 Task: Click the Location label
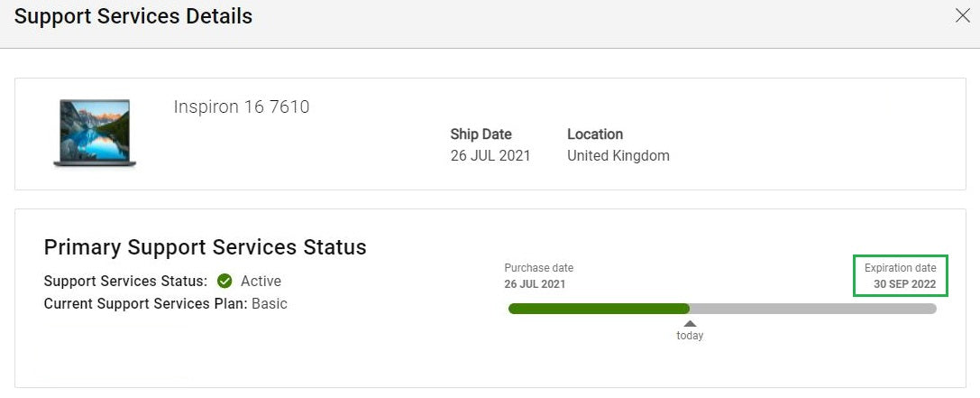click(x=595, y=134)
